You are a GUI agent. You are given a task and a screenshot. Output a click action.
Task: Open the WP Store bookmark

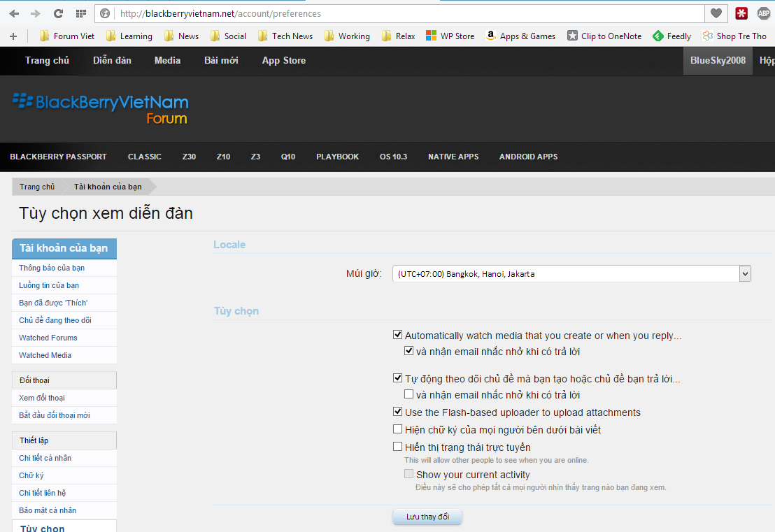(450, 36)
